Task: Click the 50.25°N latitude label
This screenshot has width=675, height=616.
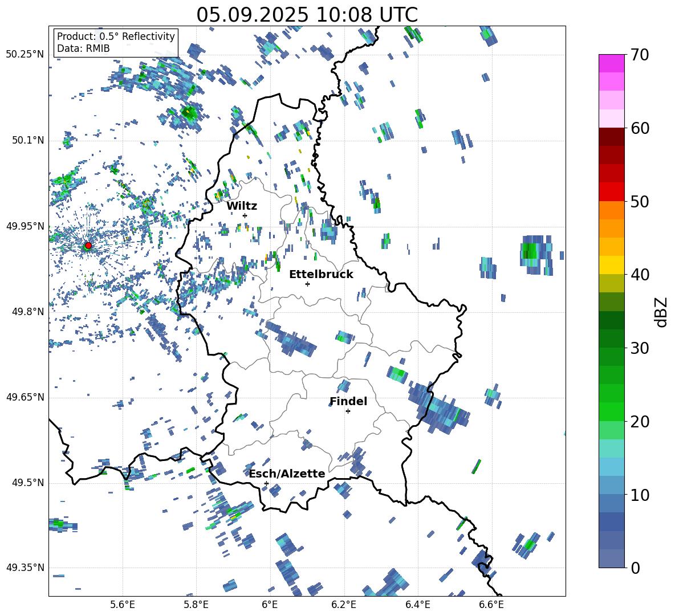Action: (25, 55)
